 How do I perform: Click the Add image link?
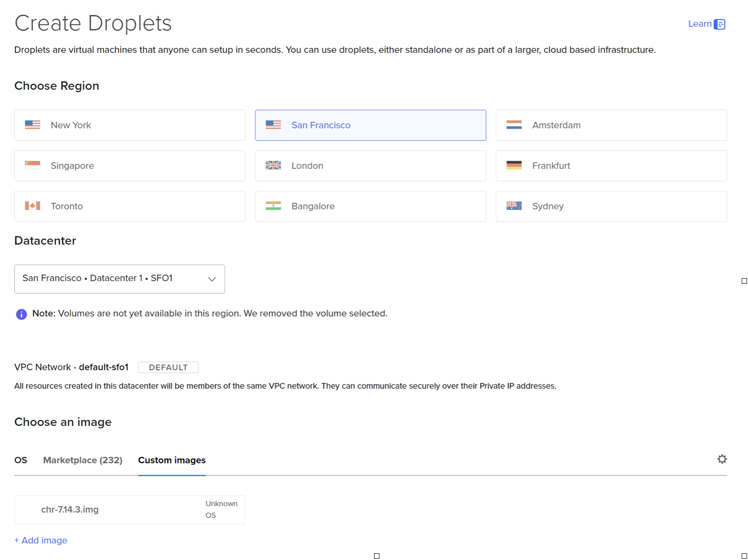(41, 540)
